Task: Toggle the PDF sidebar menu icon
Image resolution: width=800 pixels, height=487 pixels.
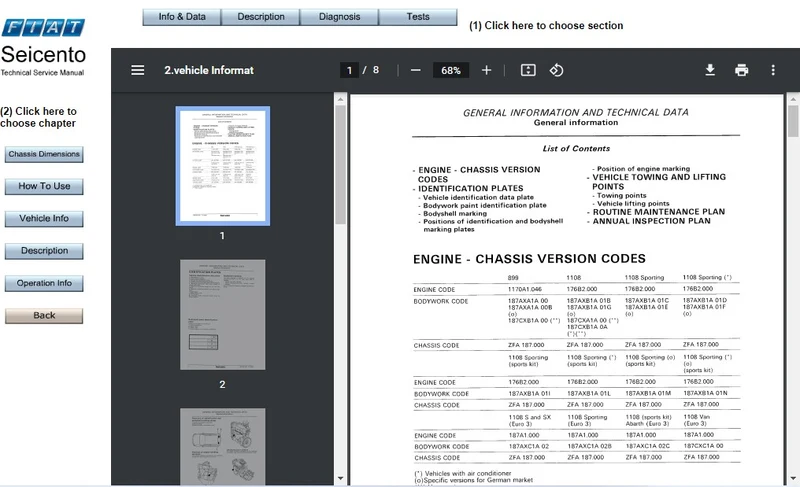Action: (x=137, y=70)
